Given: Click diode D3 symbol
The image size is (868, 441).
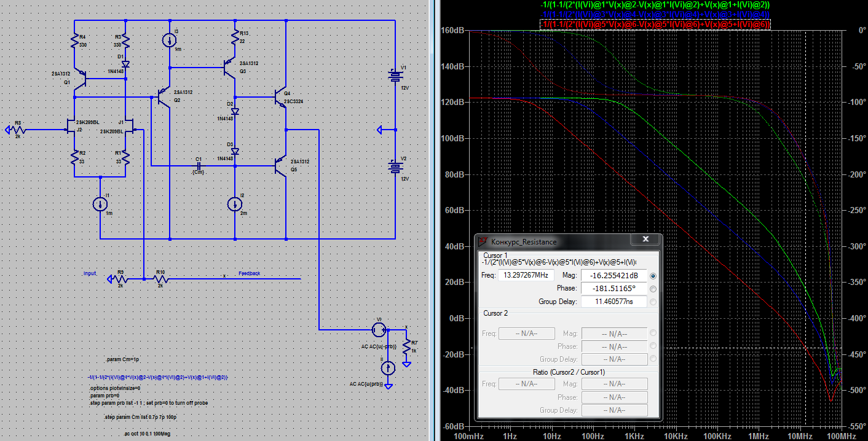Looking at the screenshot, I should click(235, 150).
